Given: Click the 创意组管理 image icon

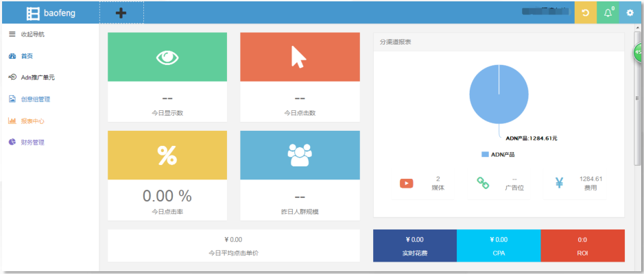Looking at the screenshot, I should click(12, 99).
